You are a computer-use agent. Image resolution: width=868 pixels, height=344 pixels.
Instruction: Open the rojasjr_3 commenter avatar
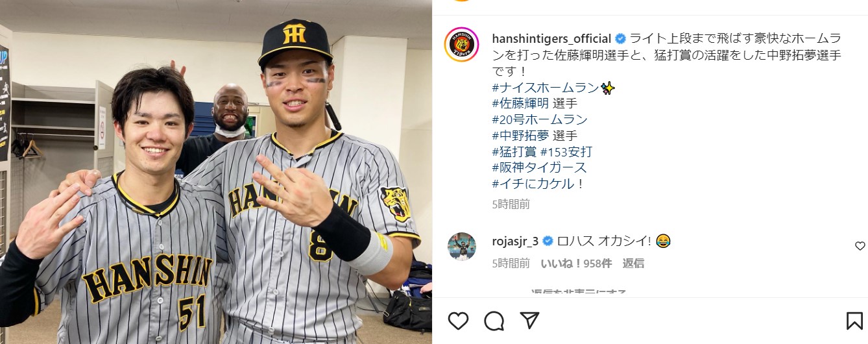[462, 247]
